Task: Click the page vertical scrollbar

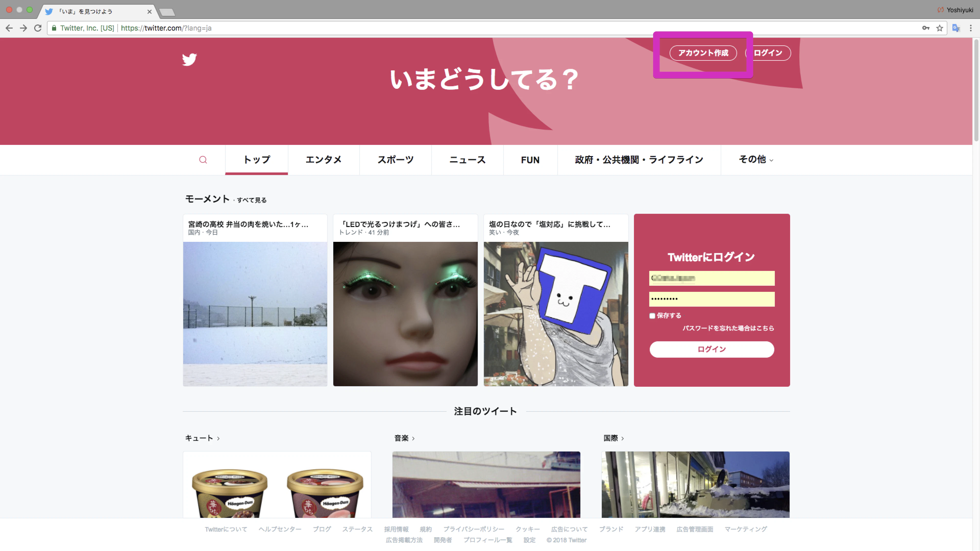Action: [x=976, y=90]
